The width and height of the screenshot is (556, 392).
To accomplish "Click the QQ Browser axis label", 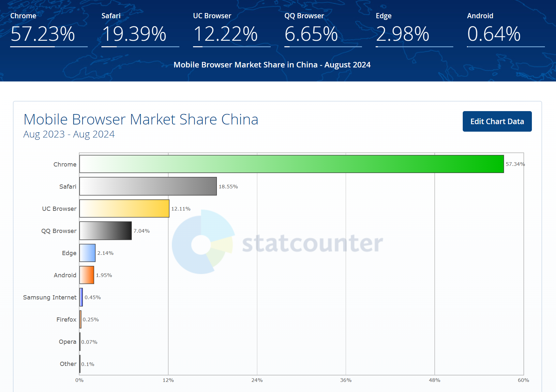I will 59,231.
